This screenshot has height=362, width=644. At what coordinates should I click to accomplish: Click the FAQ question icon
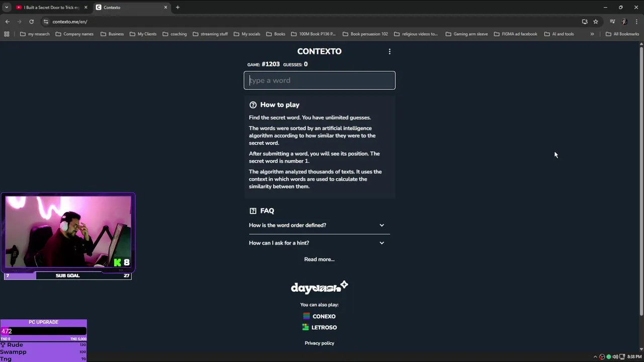[x=253, y=211]
